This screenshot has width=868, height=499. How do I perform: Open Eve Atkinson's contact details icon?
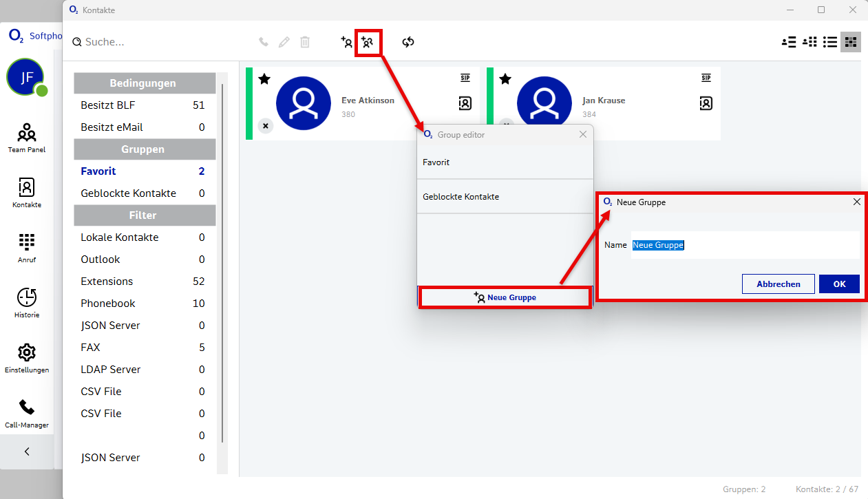(465, 103)
